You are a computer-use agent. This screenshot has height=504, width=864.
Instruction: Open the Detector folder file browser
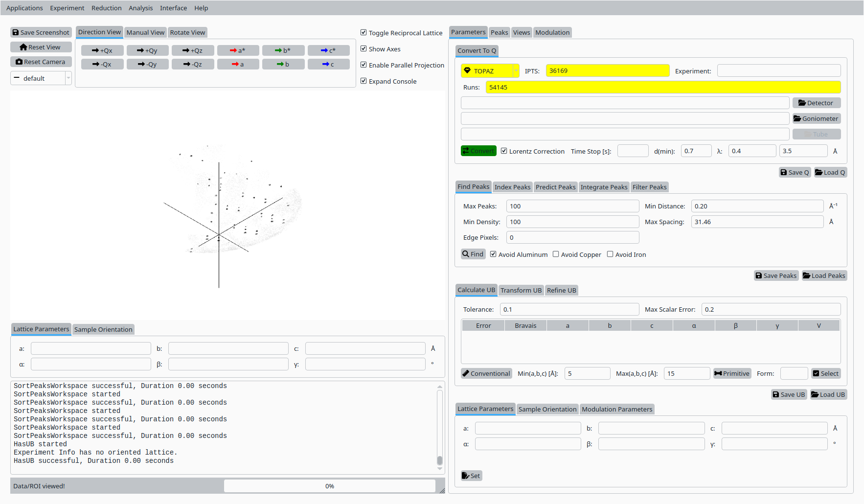pos(816,103)
